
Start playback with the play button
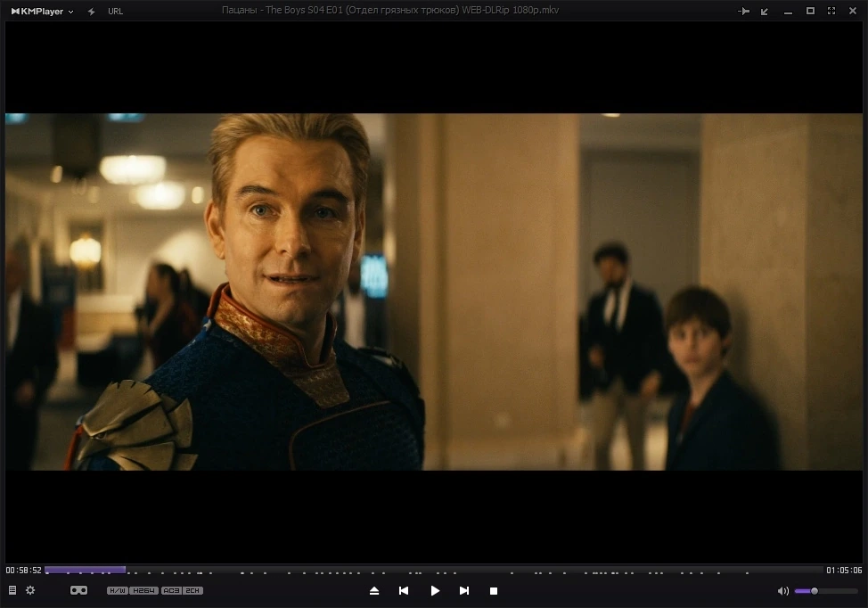435,591
